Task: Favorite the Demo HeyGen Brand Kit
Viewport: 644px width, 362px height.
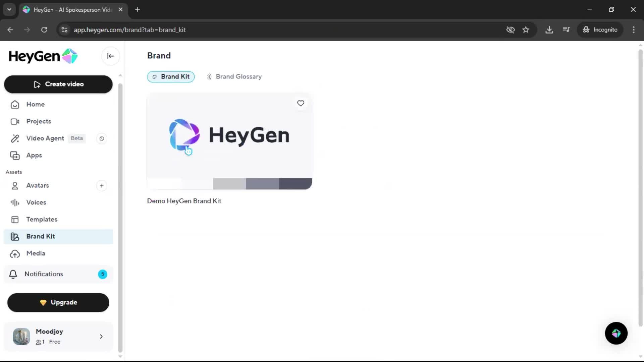Action: tap(301, 103)
